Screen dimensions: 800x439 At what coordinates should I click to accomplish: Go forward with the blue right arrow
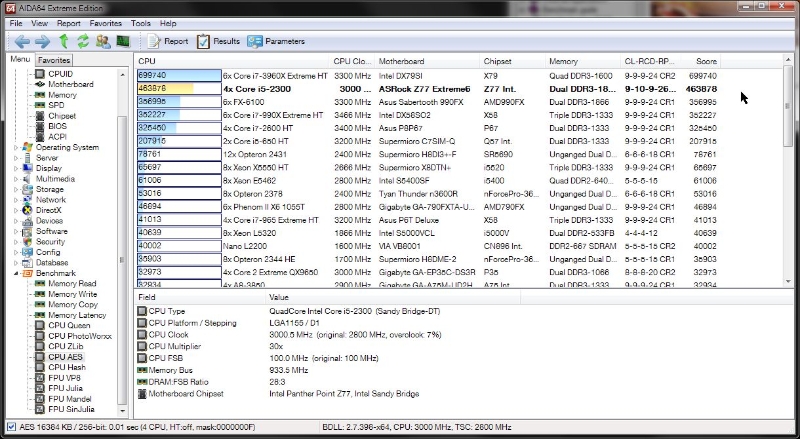coord(42,41)
